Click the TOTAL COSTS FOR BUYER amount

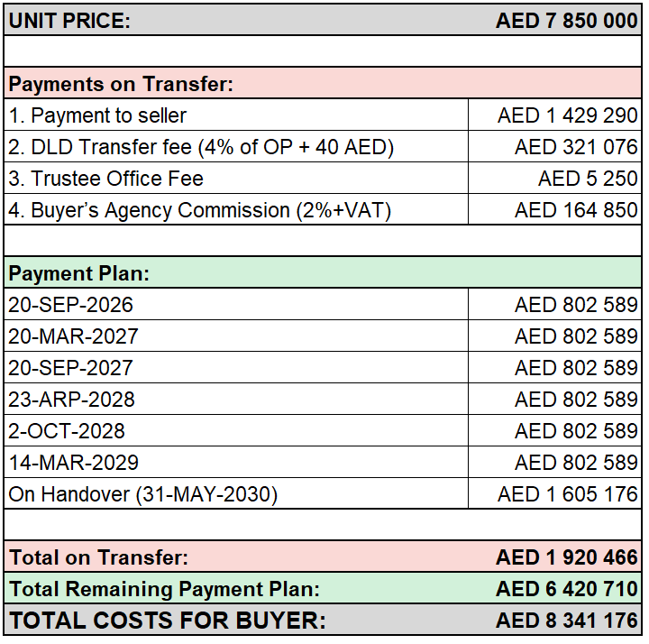(566, 620)
